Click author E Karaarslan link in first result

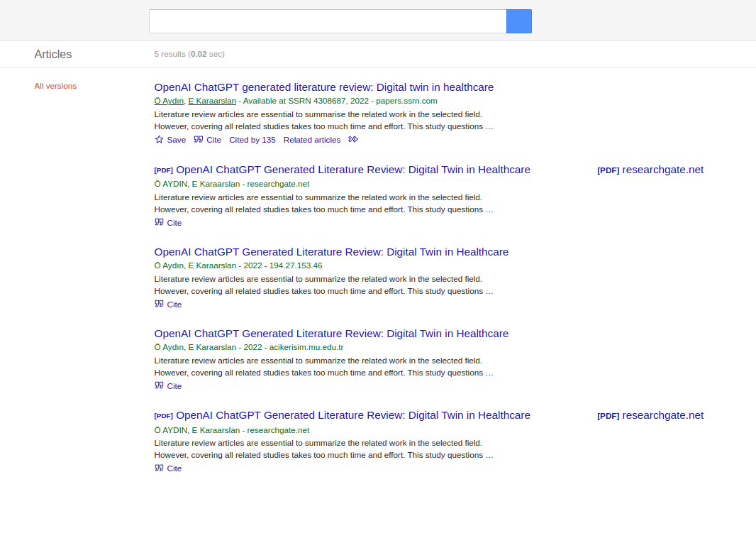(x=212, y=101)
